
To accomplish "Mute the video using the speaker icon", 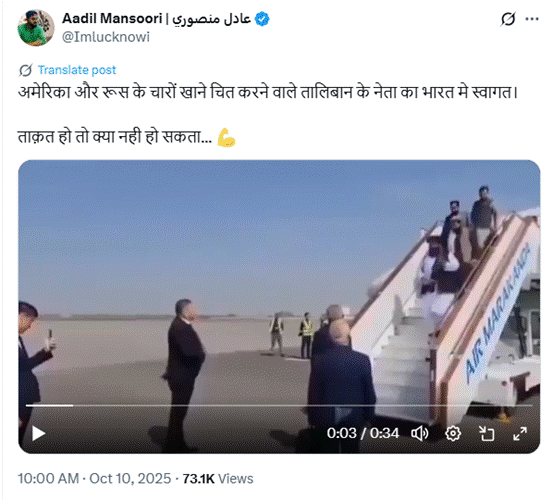I will [x=420, y=433].
